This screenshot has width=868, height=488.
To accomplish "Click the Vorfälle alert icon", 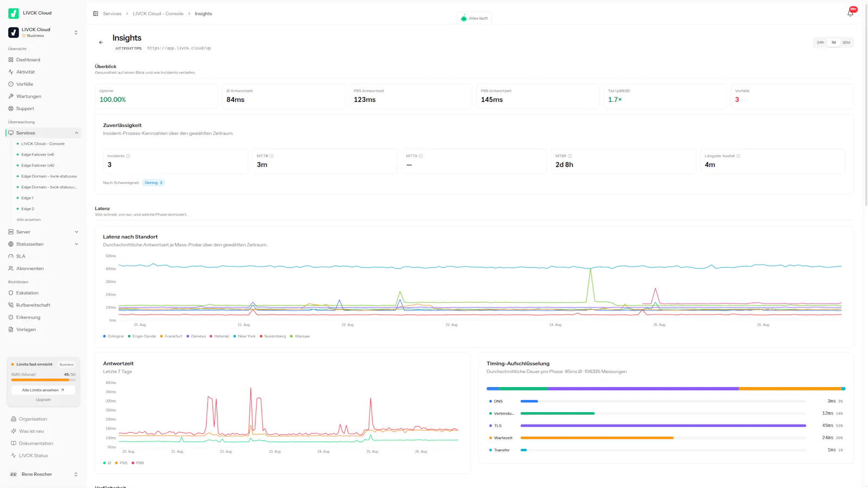I will pyautogui.click(x=11, y=84).
